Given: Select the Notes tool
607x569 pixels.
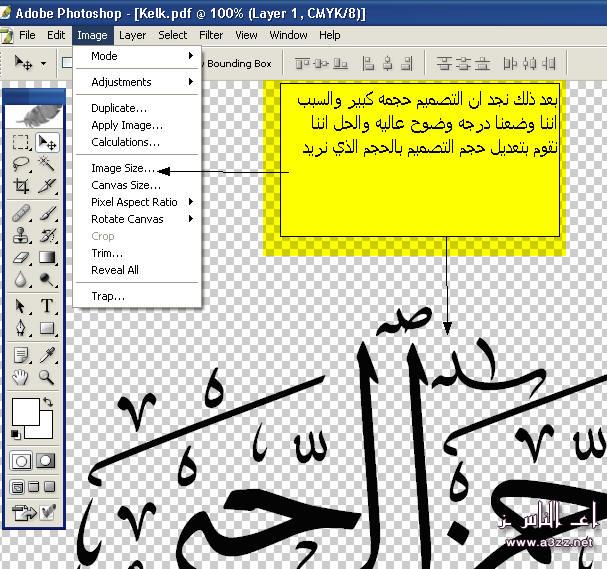Looking at the screenshot, I should [21, 355].
